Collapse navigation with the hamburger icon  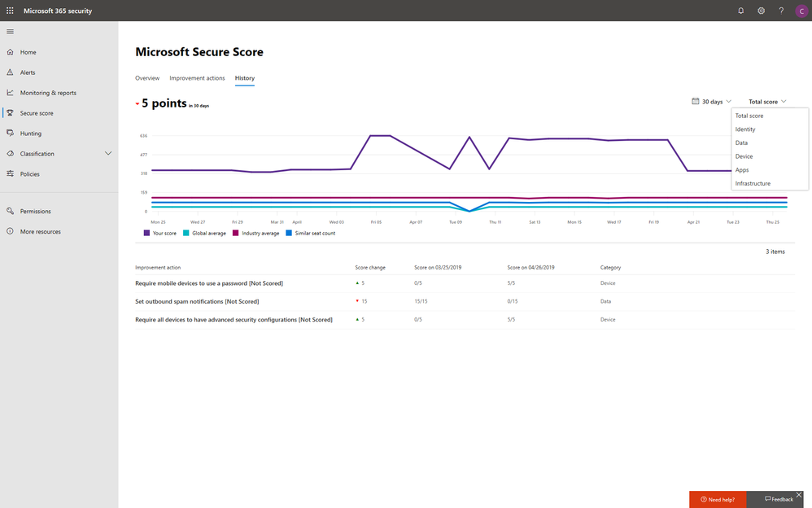point(10,32)
